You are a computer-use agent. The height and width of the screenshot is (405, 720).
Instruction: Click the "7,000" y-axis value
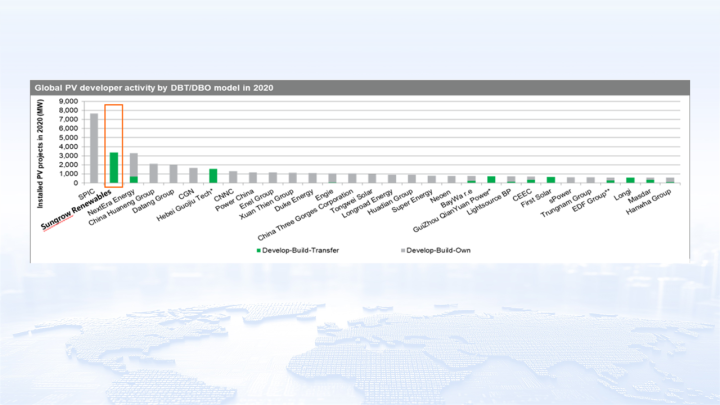tap(68, 119)
